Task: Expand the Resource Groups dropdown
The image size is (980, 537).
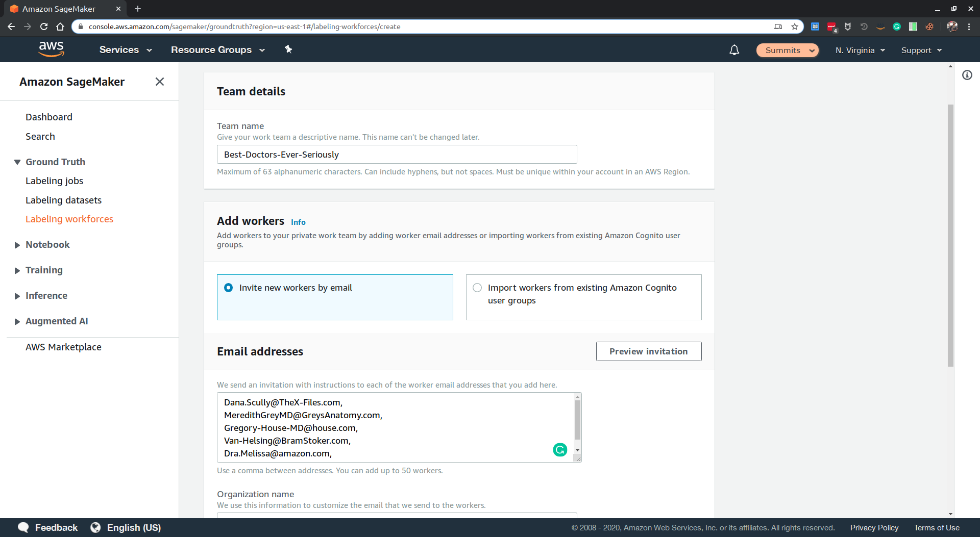Action: click(218, 50)
